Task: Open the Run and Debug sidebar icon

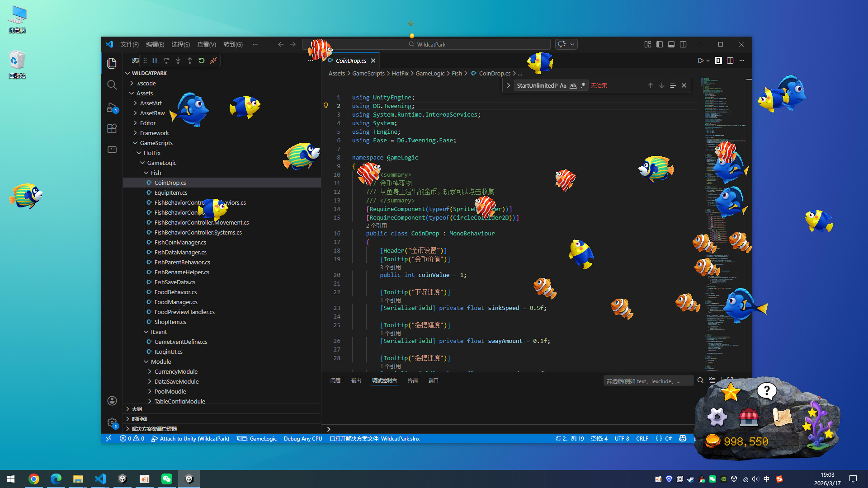Action: pos(112,108)
